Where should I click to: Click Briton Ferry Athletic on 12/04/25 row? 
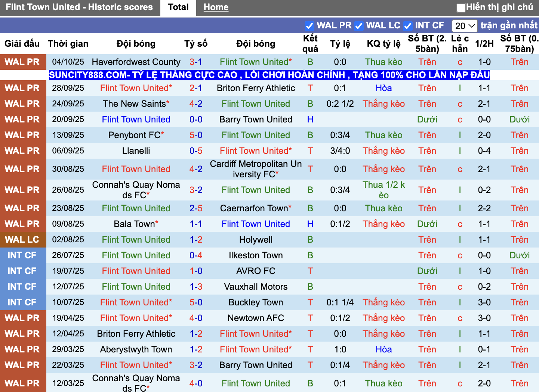pos(136,334)
